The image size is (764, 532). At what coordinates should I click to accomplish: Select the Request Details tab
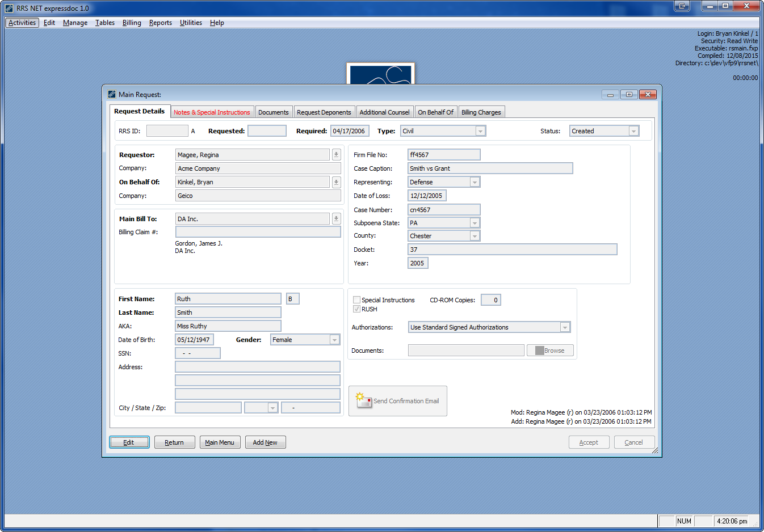pyautogui.click(x=140, y=111)
